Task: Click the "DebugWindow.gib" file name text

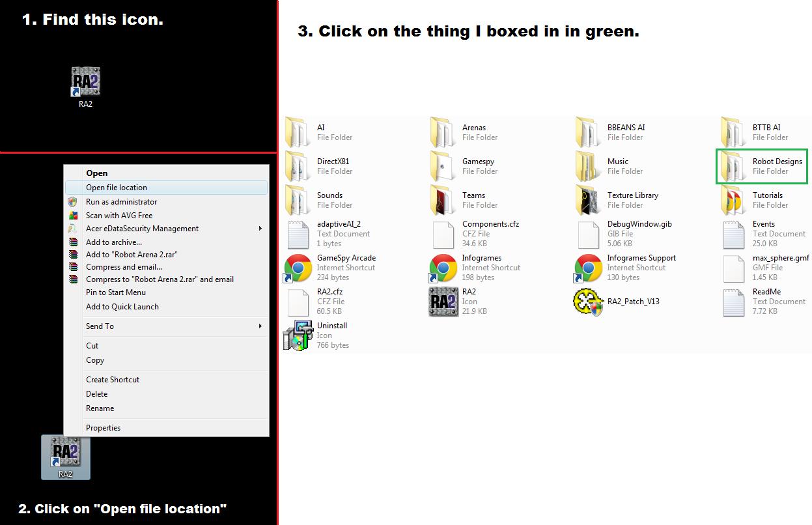Action: click(x=639, y=224)
